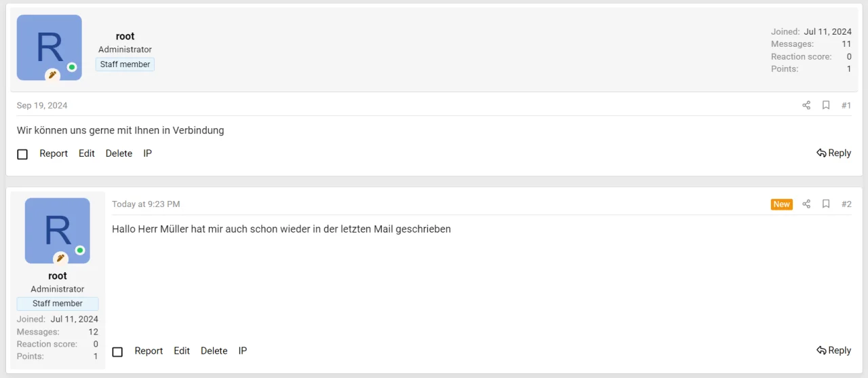The image size is (868, 378).
Task: View IP of the second post
Action: click(x=243, y=351)
